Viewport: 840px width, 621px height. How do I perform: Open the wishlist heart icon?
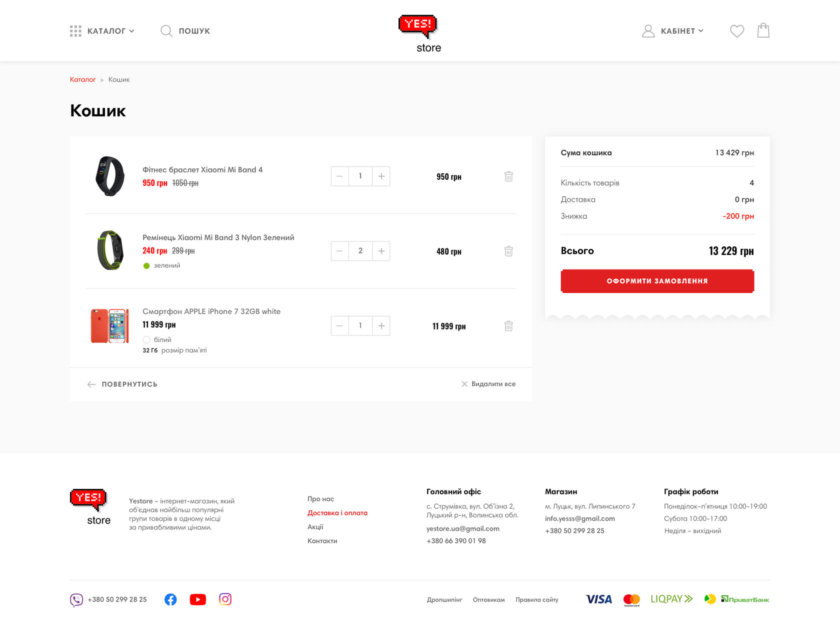[737, 31]
